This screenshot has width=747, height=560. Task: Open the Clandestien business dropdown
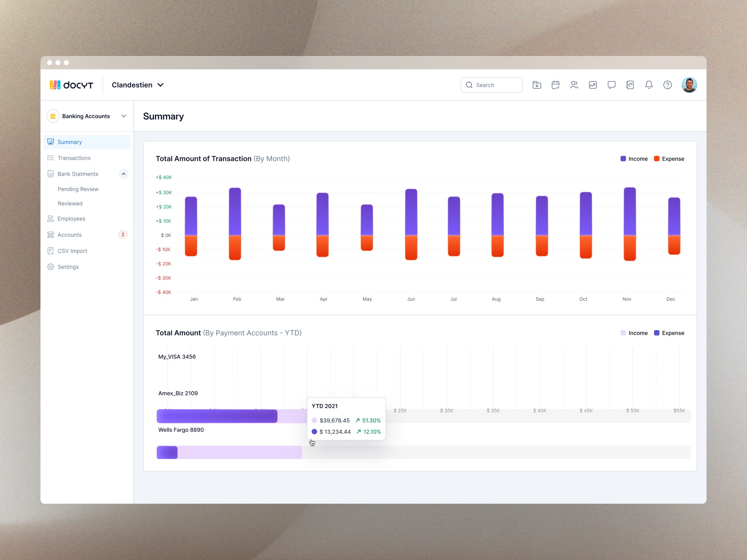pyautogui.click(x=138, y=85)
